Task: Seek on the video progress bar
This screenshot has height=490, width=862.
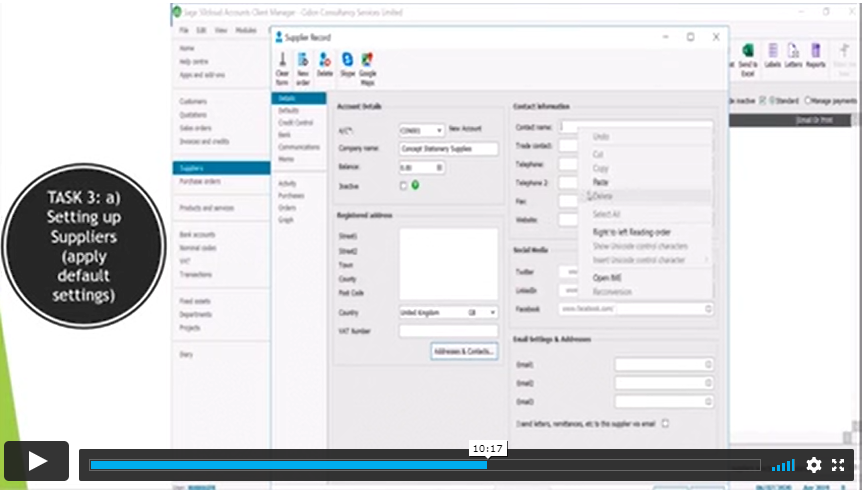Action: (x=425, y=465)
